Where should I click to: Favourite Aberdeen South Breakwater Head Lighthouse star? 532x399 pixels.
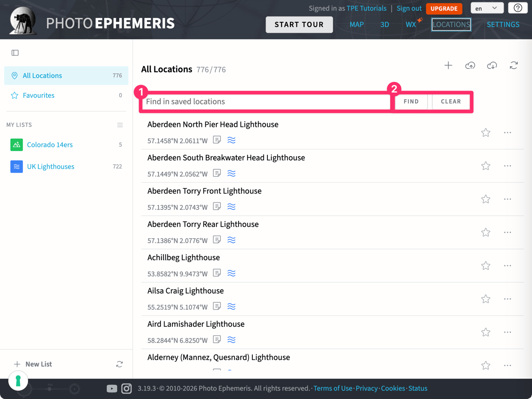(486, 166)
